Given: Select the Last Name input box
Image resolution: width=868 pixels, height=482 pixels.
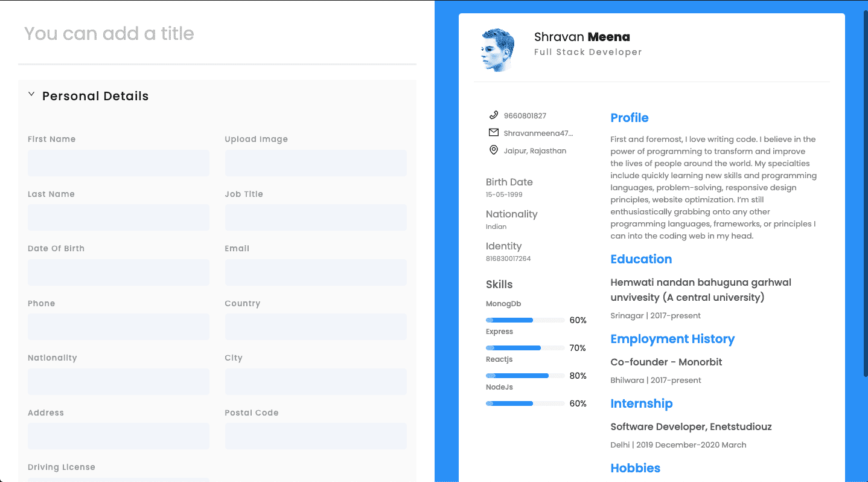Looking at the screenshot, I should pos(118,217).
